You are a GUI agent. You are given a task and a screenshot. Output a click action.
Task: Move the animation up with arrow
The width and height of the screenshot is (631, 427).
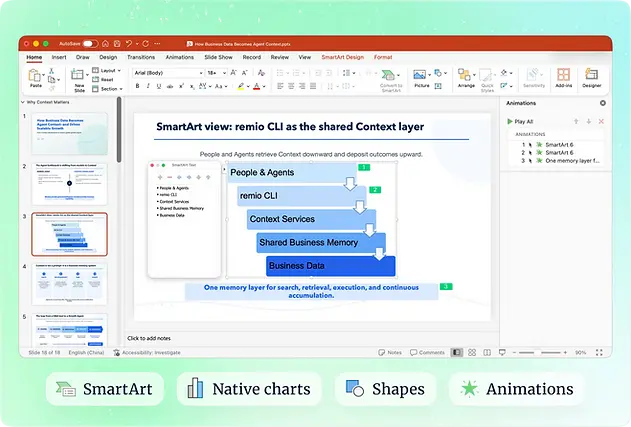576,122
